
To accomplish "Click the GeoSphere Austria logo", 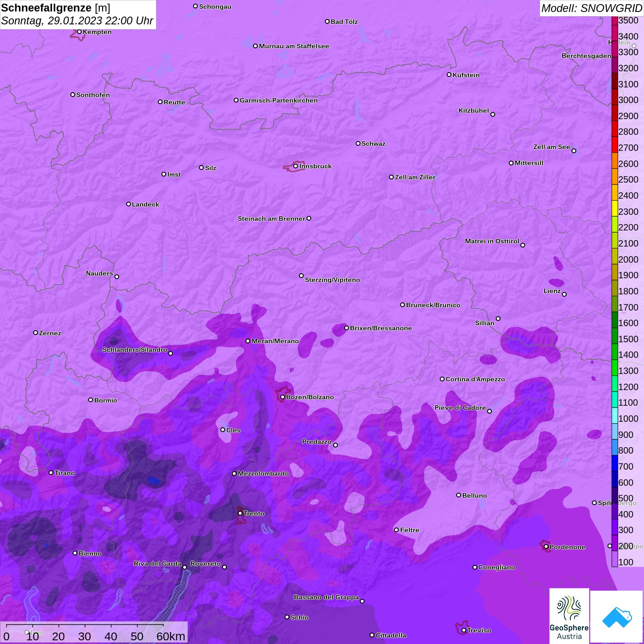I will pyautogui.click(x=569, y=615).
